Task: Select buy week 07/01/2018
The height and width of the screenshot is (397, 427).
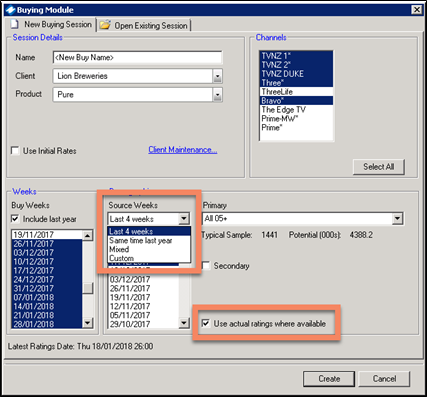Action: point(47,298)
